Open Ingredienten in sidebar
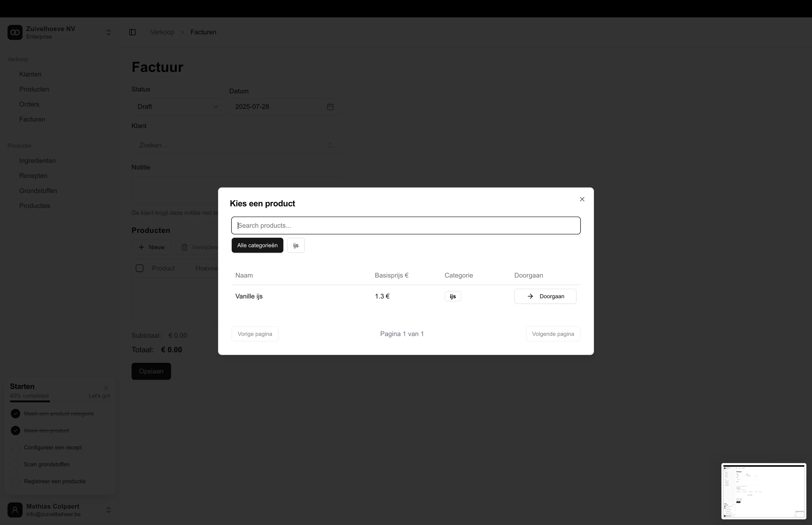 coord(38,161)
